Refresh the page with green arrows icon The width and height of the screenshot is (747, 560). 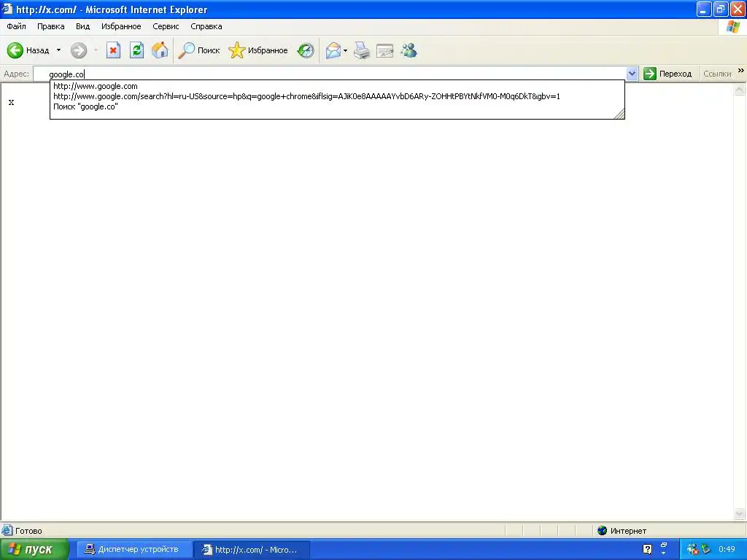click(136, 50)
